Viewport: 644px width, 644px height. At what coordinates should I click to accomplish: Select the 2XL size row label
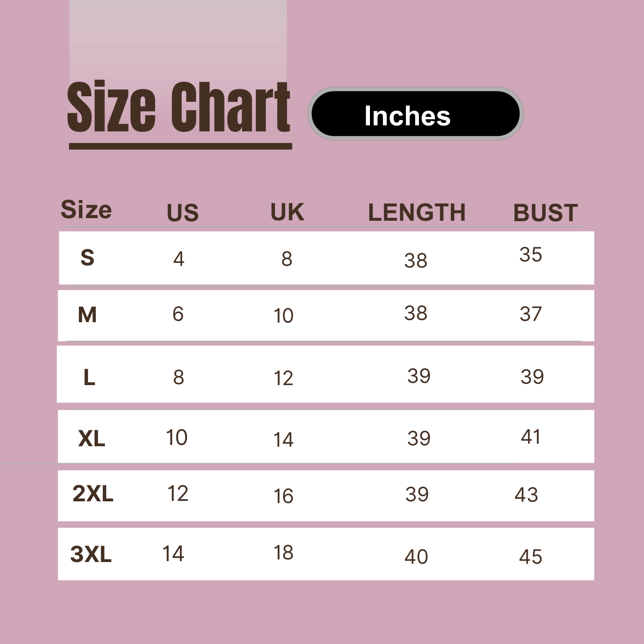coord(93,494)
